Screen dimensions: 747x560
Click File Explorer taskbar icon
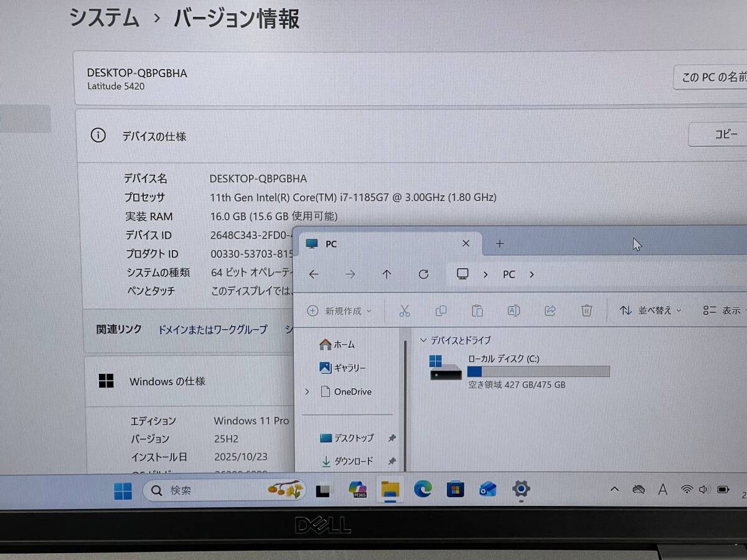click(390, 490)
